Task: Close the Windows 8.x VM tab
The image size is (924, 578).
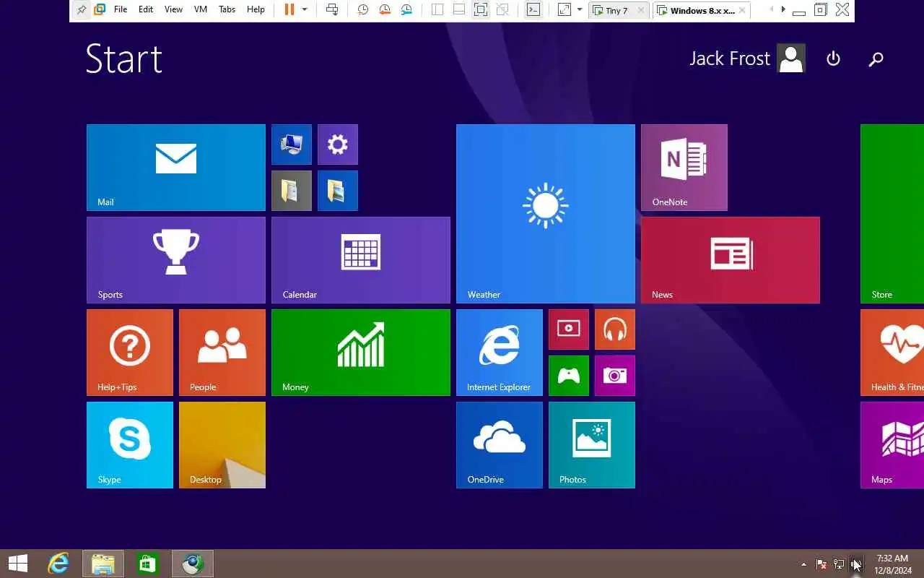Action: [x=744, y=10]
